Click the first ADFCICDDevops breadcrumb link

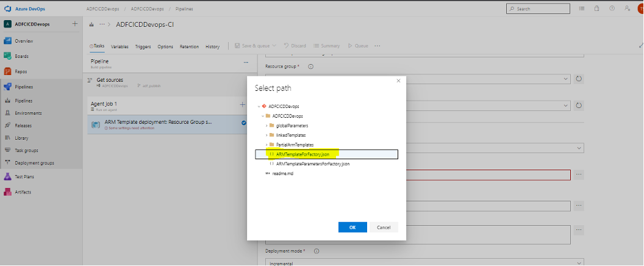[x=102, y=9]
